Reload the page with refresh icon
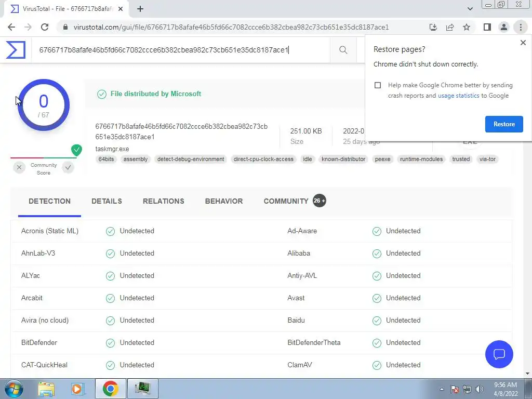The image size is (532, 399). 45,27
